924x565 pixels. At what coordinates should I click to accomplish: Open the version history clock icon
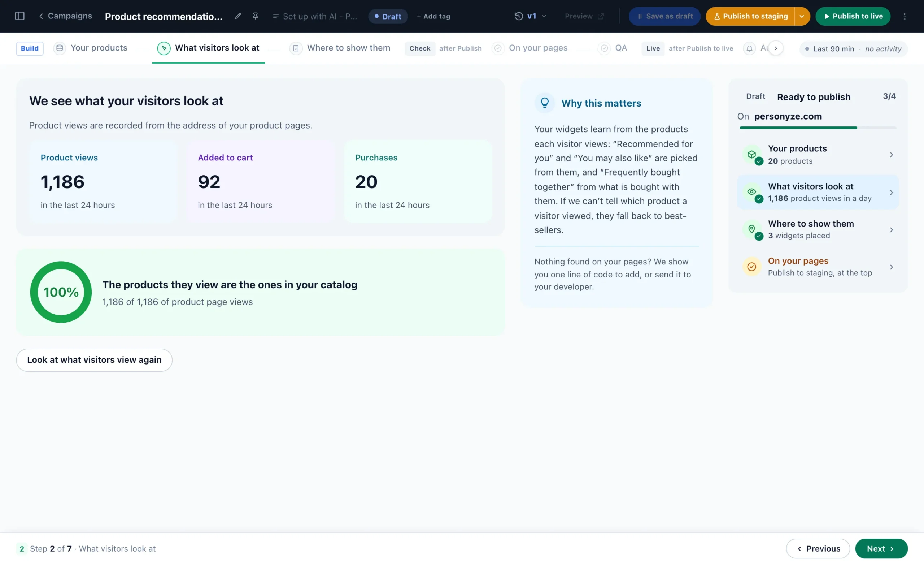519,16
